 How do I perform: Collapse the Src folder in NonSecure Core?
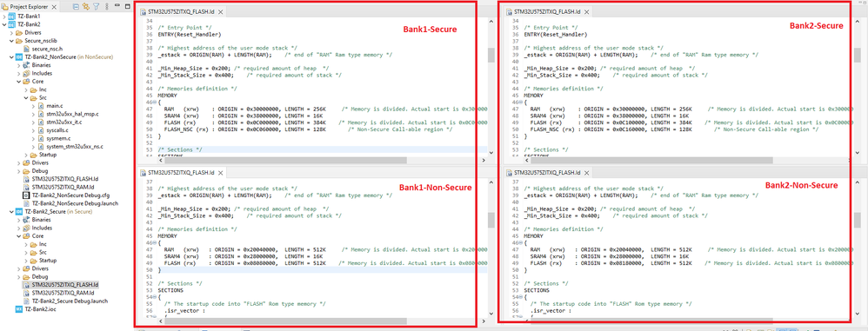[x=25, y=97]
